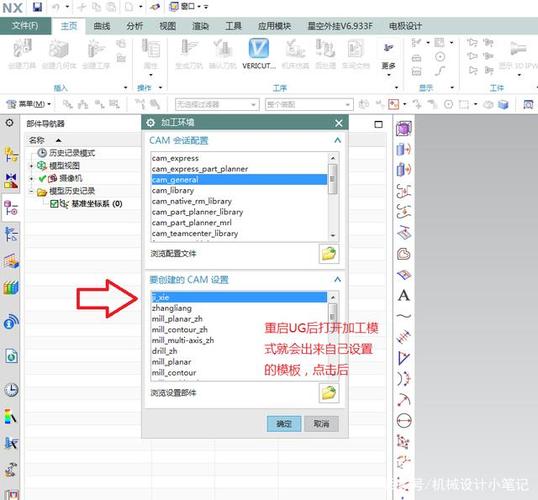Click the Save icon in title bar
This screenshot has width=538, height=500.
37,7
